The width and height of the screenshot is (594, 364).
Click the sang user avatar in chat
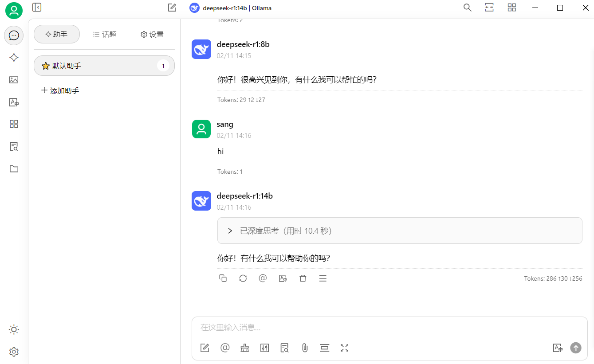pos(201,129)
